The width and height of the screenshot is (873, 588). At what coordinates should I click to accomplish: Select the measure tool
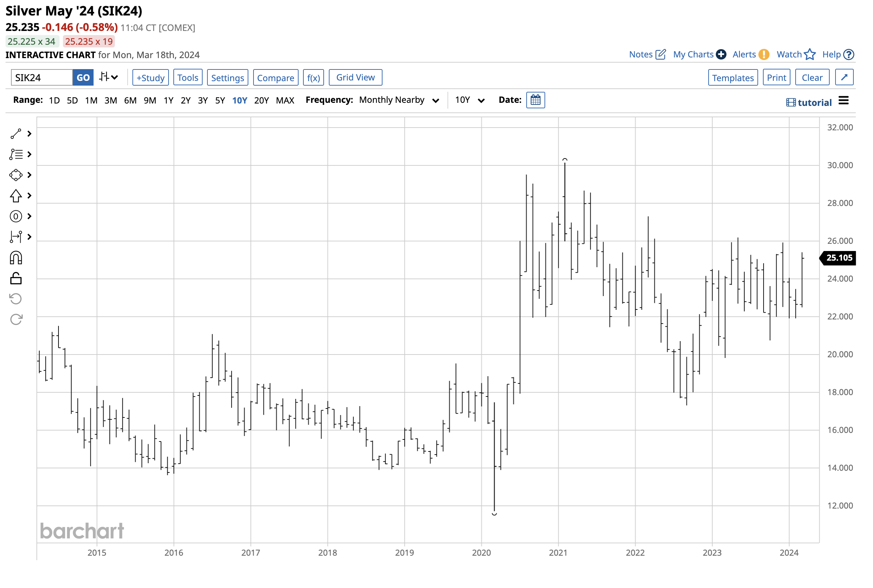(16, 237)
